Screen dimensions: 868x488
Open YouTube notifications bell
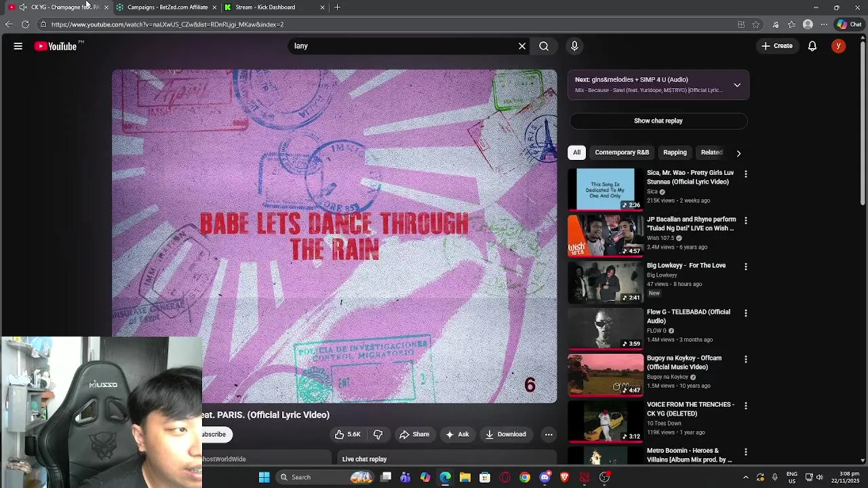click(x=812, y=46)
